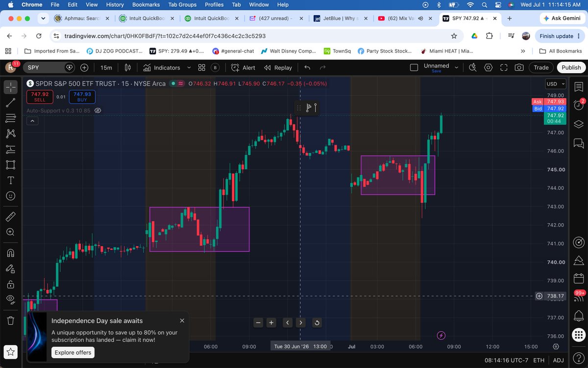588x368 pixels.
Task: Click the B bar replay badge icon
Action: [215, 68]
